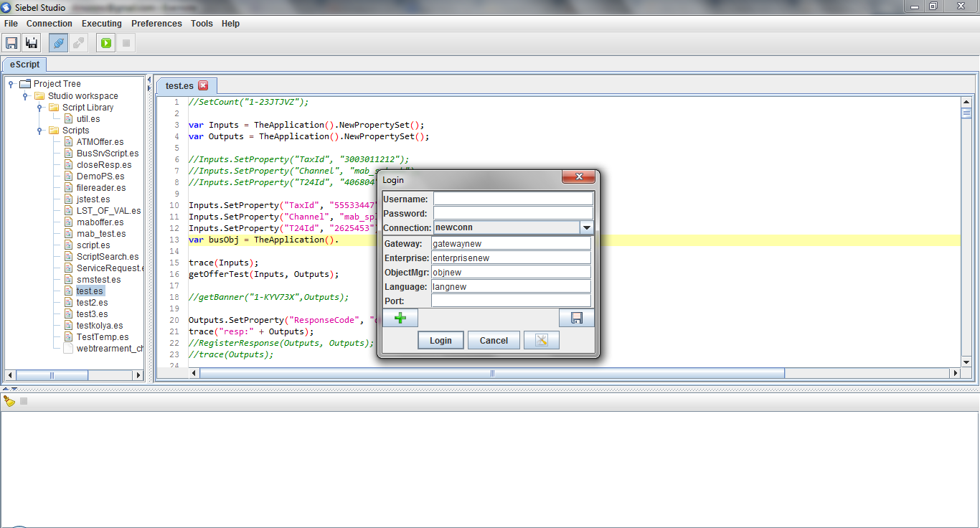Select filereader.es in the tree
This screenshot has width=980, height=528.
101,187
